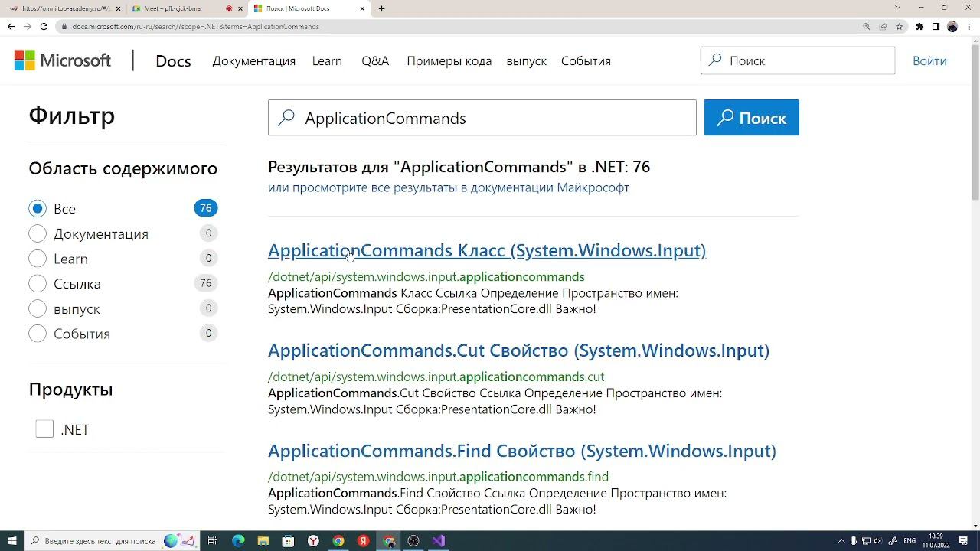Toggle the browser side panel icon
Screen dimensions: 980x551
click(936, 26)
